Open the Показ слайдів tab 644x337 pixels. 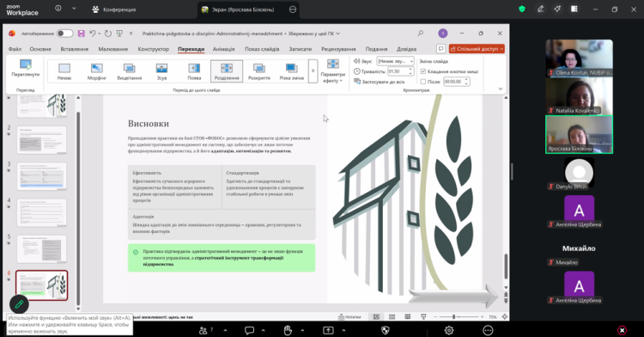[x=262, y=48]
